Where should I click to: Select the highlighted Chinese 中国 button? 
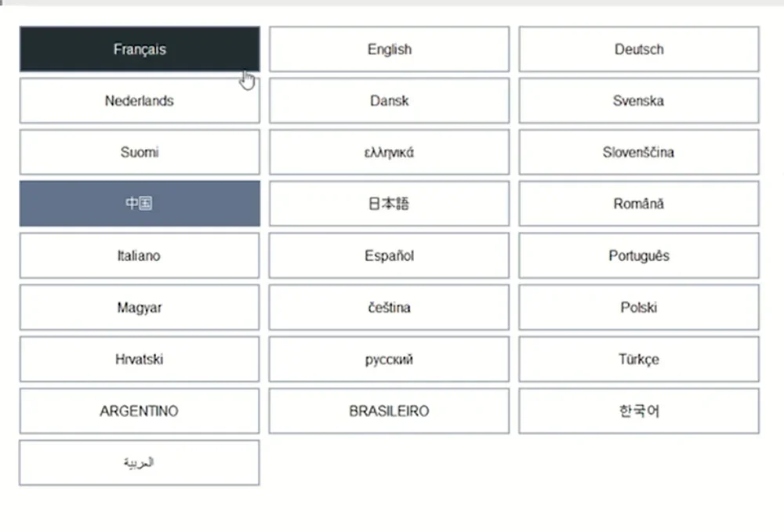pyautogui.click(x=140, y=203)
